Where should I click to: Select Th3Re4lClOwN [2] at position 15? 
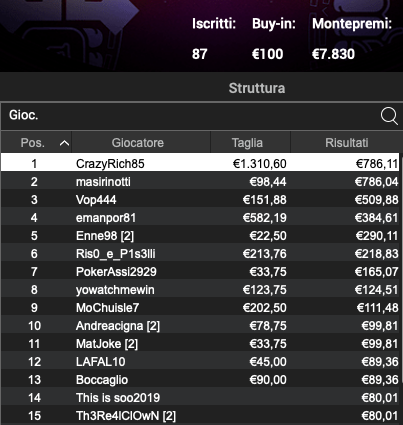click(200, 415)
